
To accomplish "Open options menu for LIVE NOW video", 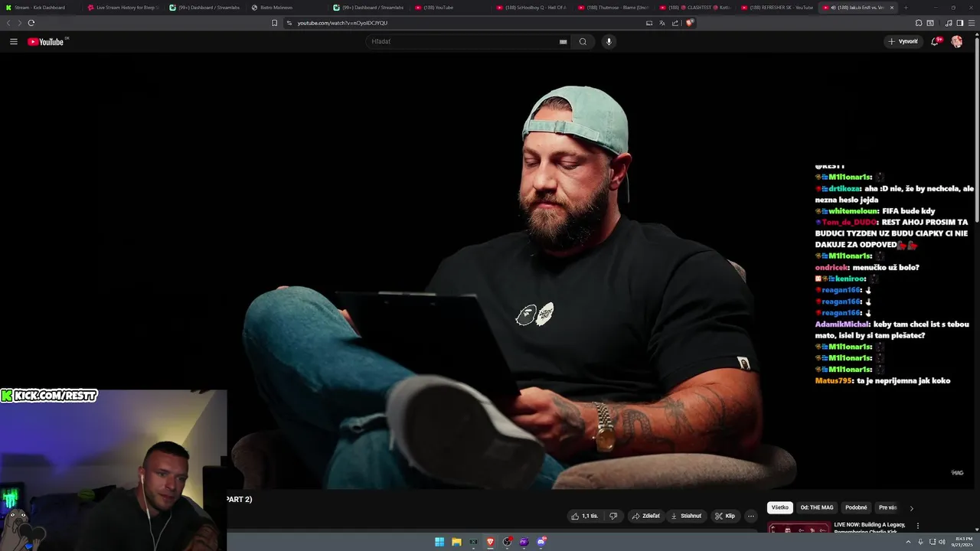I will [x=918, y=526].
